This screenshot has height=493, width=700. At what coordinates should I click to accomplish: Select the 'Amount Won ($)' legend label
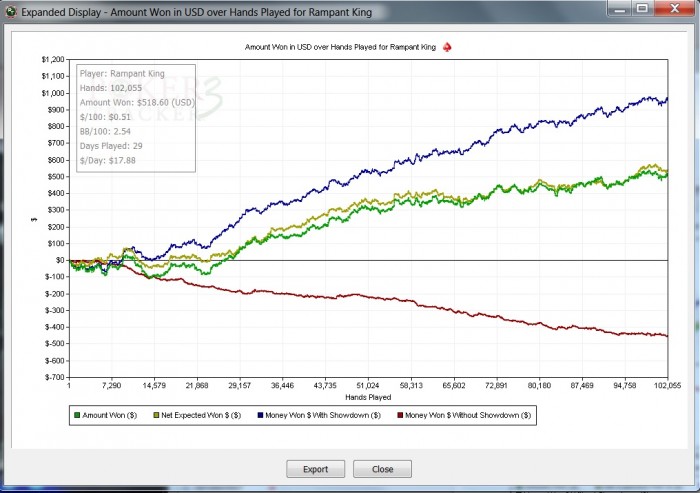tap(109, 415)
